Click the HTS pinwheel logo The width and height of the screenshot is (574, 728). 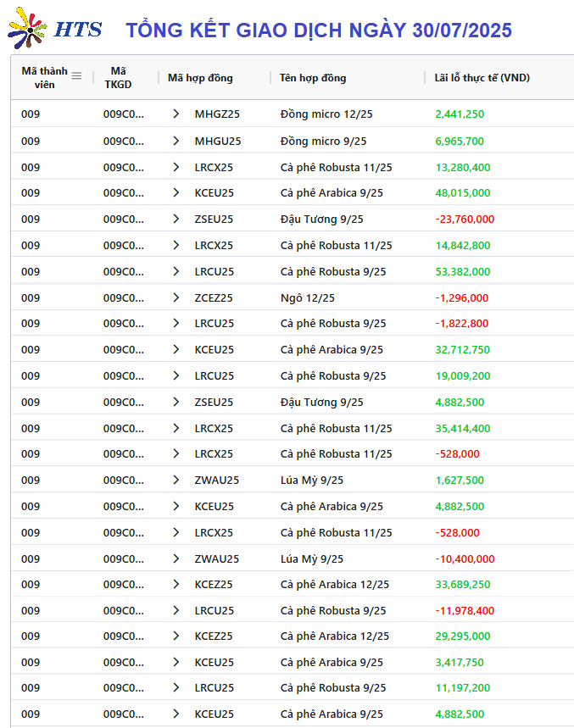click(x=27, y=28)
